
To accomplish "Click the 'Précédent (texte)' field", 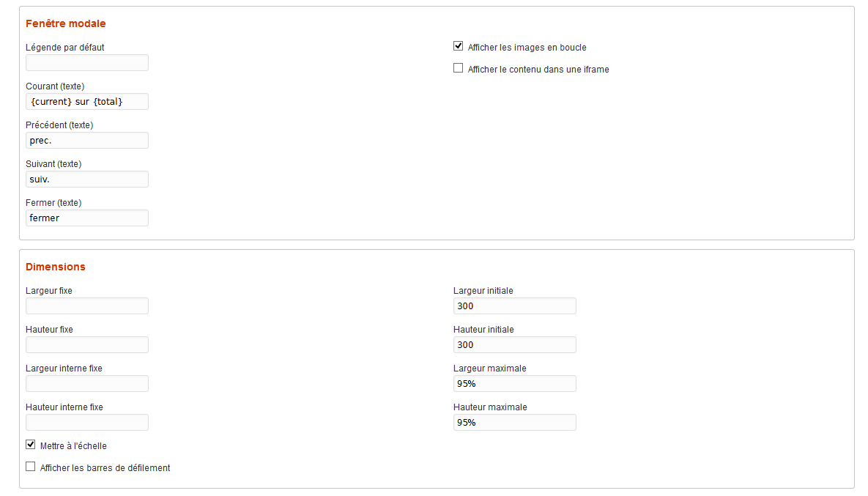I will 87,141.
